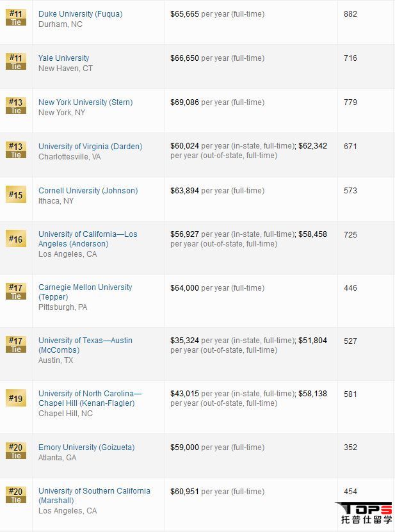The image size is (395, 532).
Task: Click the #19 rank badge for UNC
Action: click(16, 398)
